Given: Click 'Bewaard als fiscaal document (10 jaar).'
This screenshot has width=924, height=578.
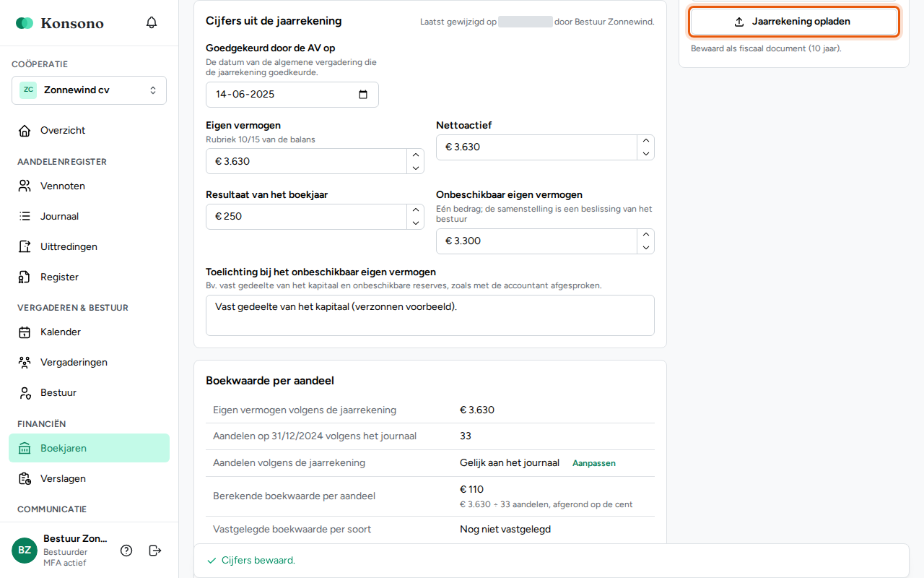Looking at the screenshot, I should (766, 49).
